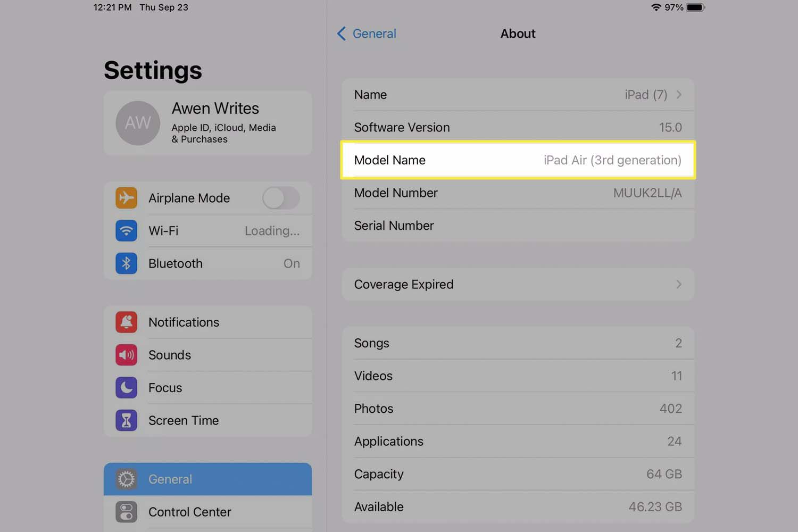Image resolution: width=798 pixels, height=532 pixels.
Task: Toggle the Airplane Mode switch
Action: coord(280,198)
